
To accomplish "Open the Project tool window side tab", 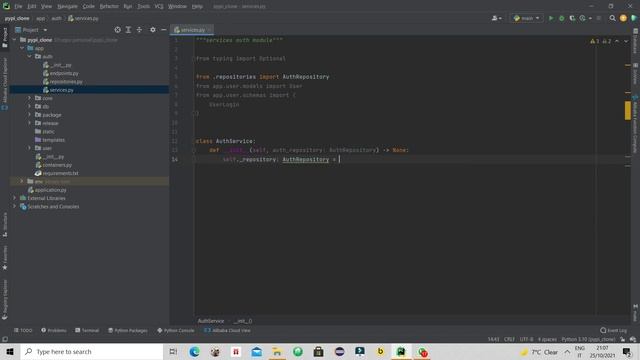I will (x=4, y=37).
